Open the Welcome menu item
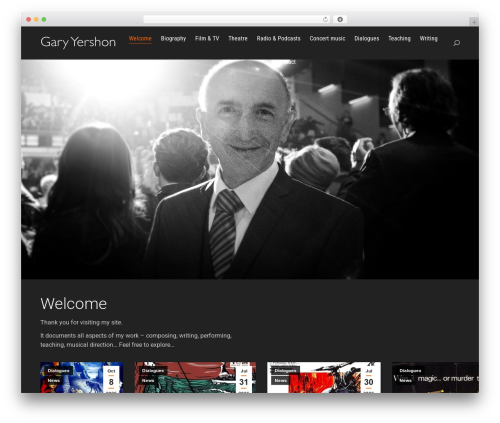Image resolution: width=500 pixels, height=423 pixels. (x=140, y=39)
